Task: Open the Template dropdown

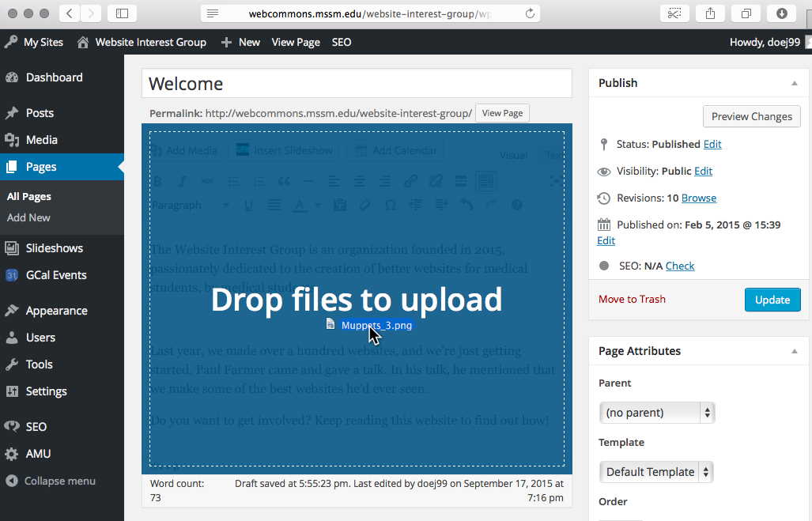Action: tap(656, 472)
